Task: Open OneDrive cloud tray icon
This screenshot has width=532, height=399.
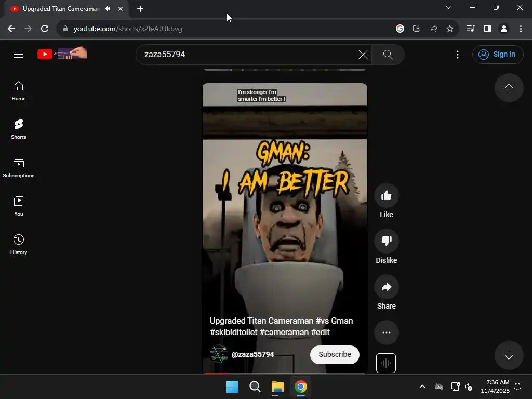Action: point(439,387)
